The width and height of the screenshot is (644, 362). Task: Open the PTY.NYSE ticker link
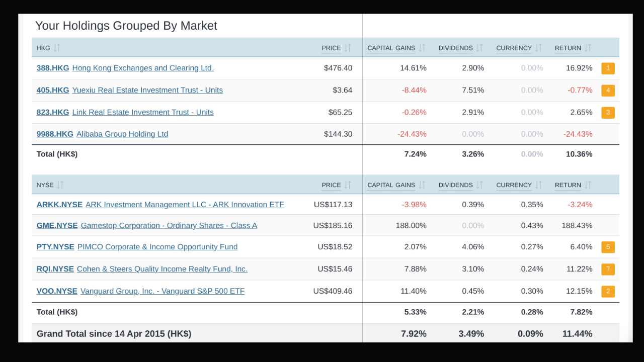click(55, 247)
